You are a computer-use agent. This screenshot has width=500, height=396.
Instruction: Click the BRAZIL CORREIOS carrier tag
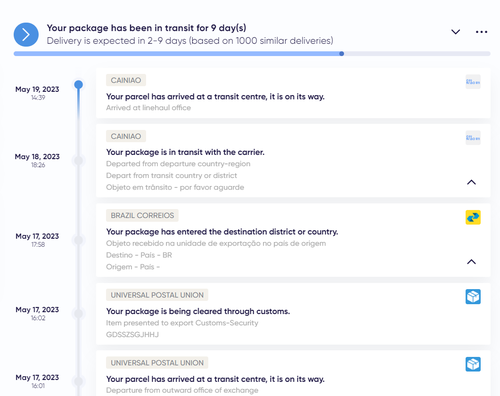point(142,216)
